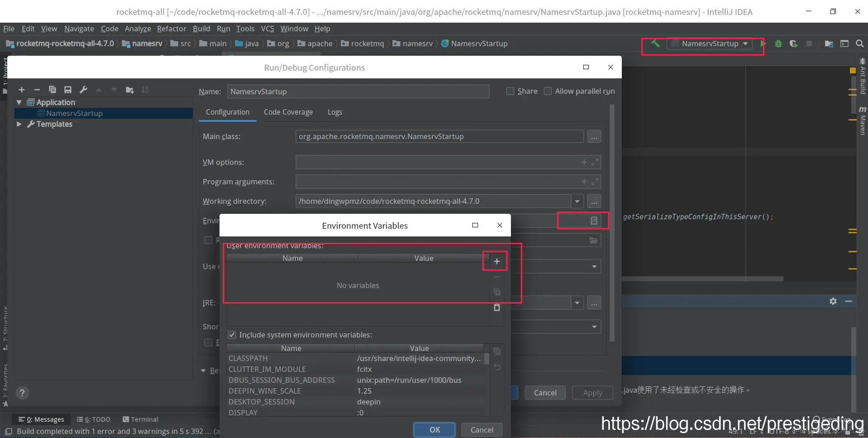Click the configuration Name input field

click(x=358, y=91)
